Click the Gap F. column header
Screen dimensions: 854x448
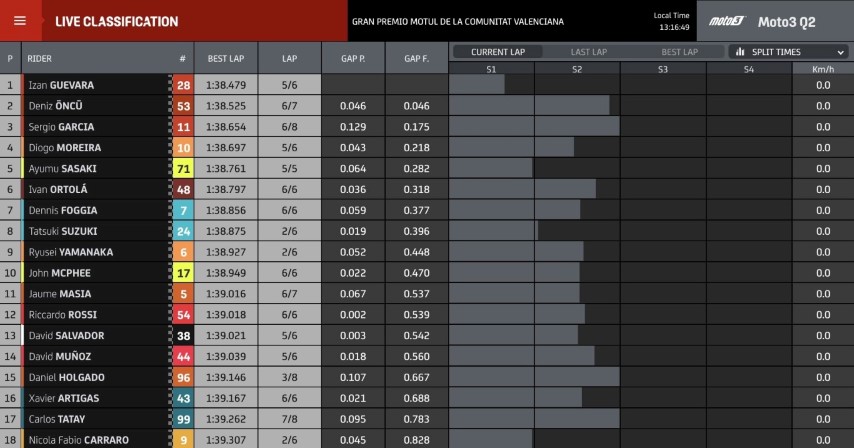pos(417,59)
